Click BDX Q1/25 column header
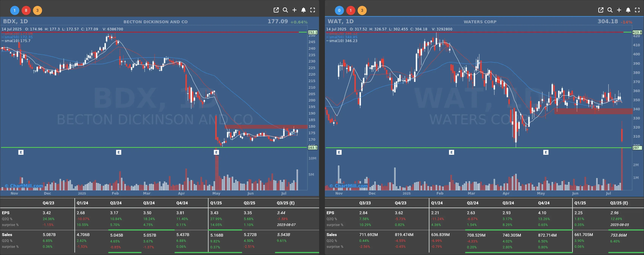This screenshot has width=644, height=255. click(216, 203)
